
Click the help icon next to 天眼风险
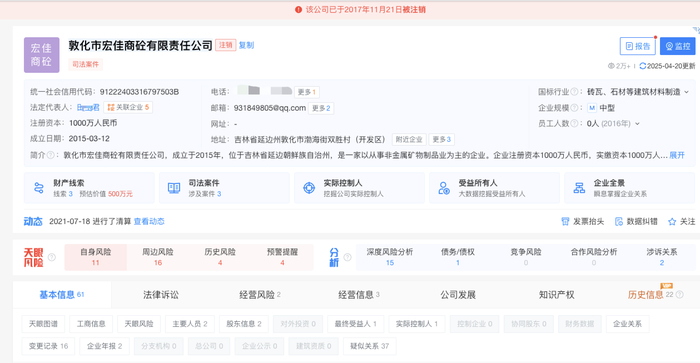pyautogui.click(x=52, y=257)
